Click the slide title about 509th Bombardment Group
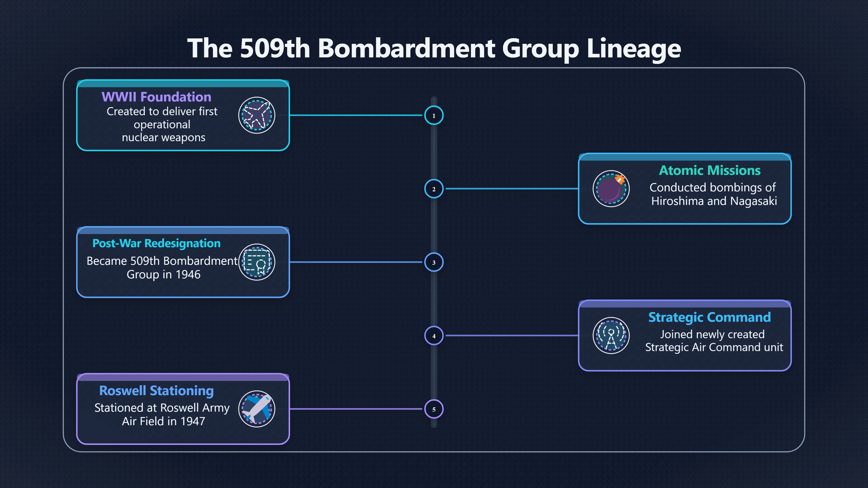 point(434,48)
